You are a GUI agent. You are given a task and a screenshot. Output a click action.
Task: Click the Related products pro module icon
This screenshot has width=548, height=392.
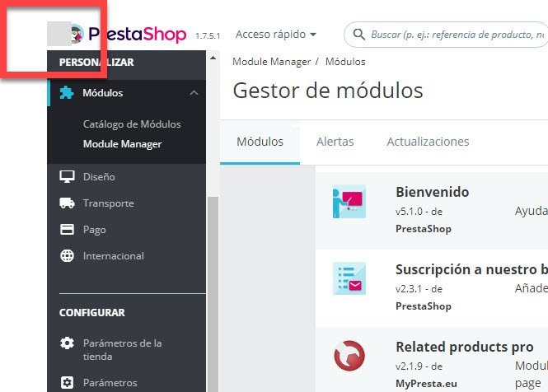click(x=349, y=356)
